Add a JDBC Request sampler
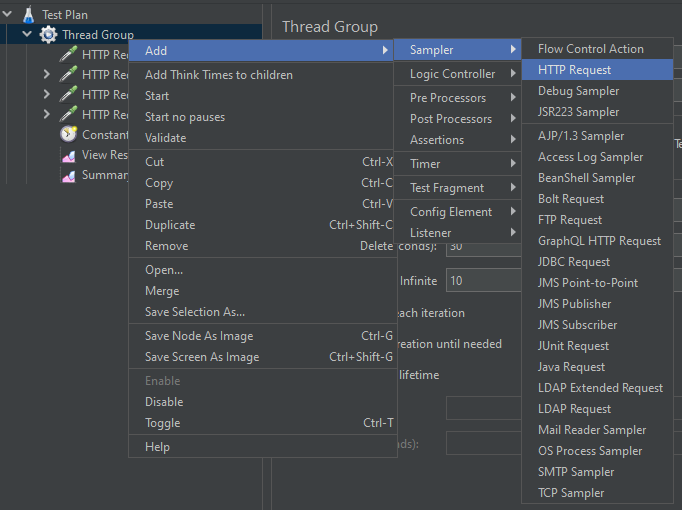This screenshot has height=510, width=682. pos(598,262)
